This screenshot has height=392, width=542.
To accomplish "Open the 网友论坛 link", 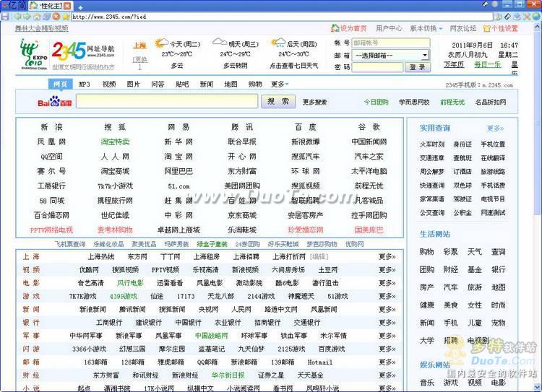I will [463, 28].
